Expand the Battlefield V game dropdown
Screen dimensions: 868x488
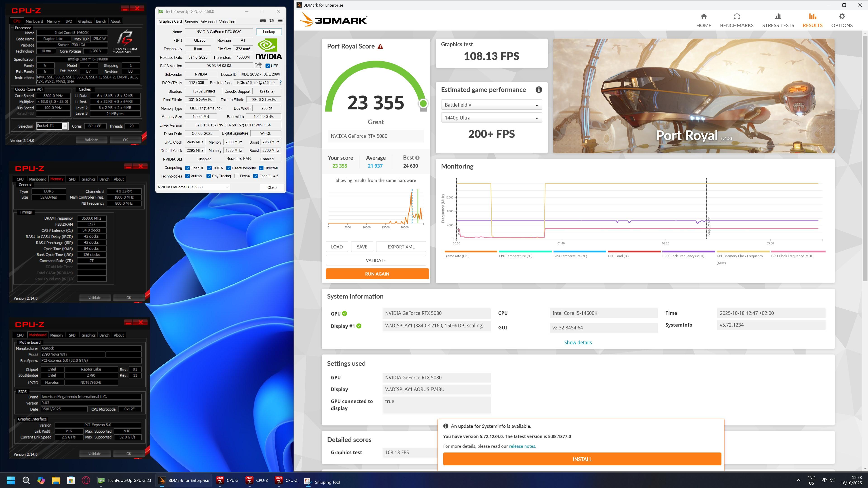491,105
